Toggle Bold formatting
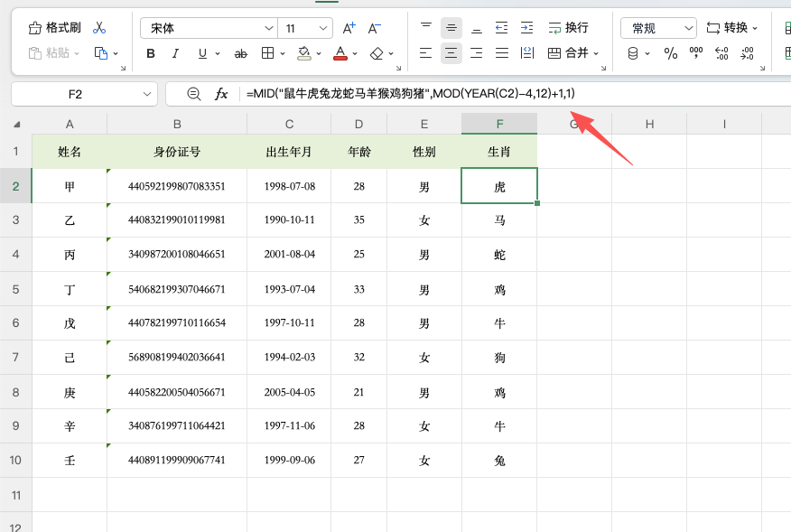 (150, 53)
